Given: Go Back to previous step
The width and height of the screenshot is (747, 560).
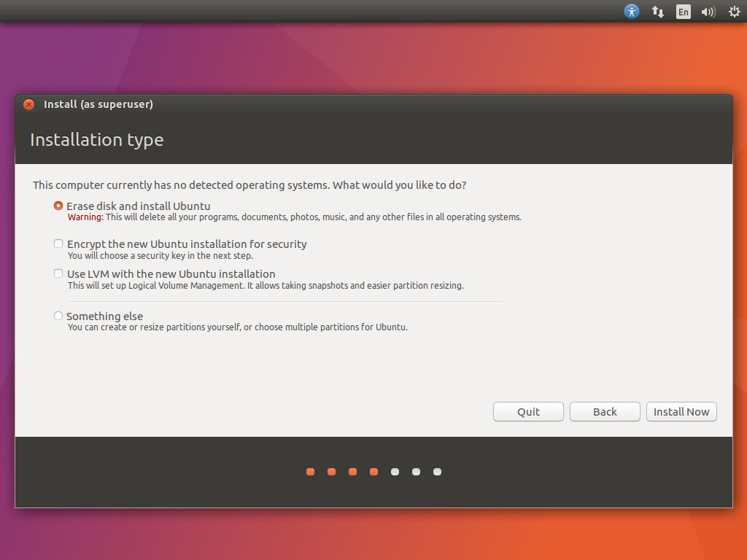Looking at the screenshot, I should click(605, 411).
